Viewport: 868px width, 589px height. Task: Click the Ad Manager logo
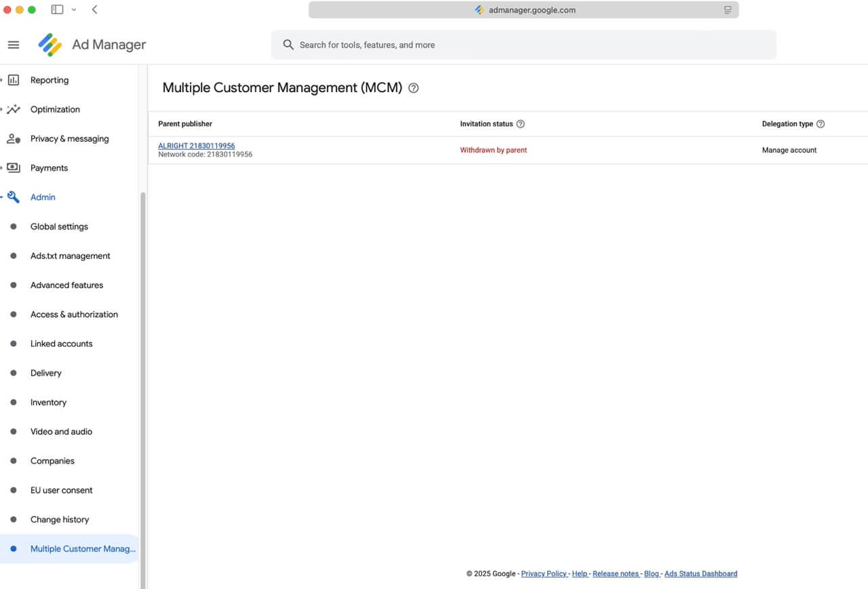click(x=50, y=45)
